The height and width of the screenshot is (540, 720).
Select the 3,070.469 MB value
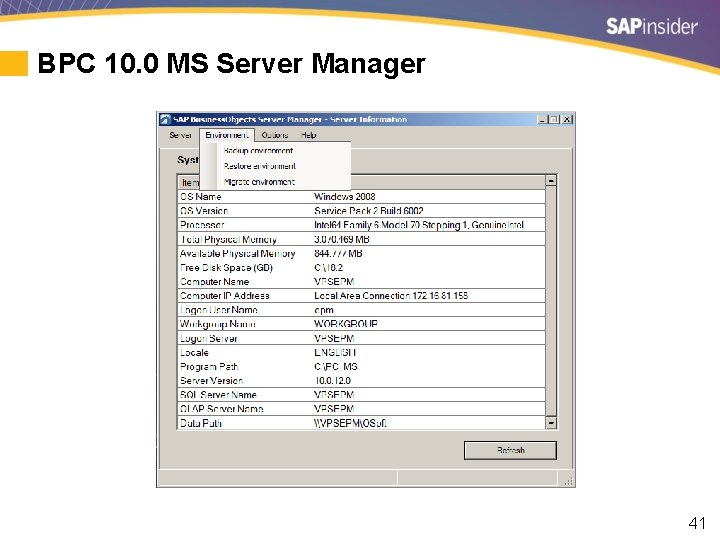342,239
